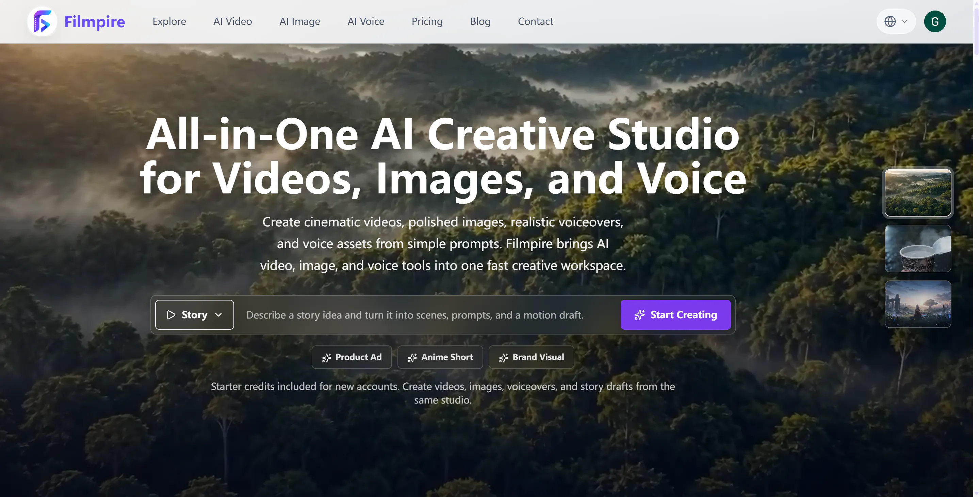Select the fantasy ruins thumbnail

pos(918,304)
